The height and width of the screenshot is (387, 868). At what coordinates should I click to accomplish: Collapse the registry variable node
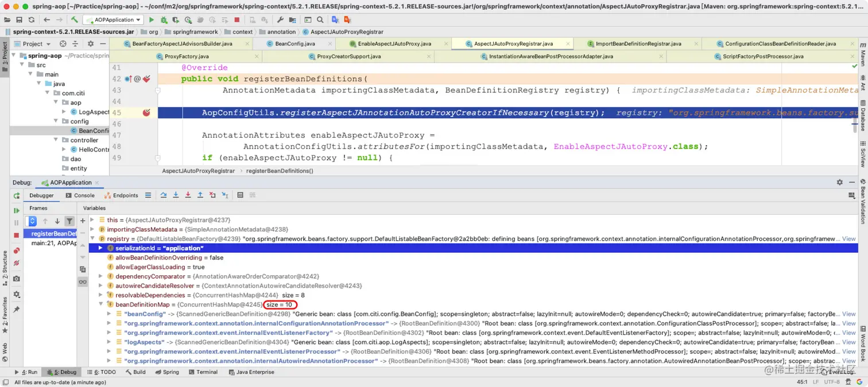[92, 239]
